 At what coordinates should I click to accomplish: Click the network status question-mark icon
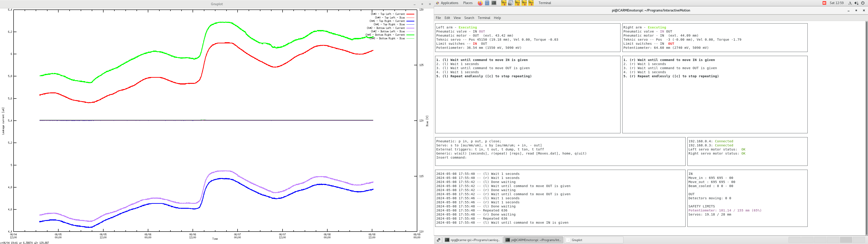[850, 3]
